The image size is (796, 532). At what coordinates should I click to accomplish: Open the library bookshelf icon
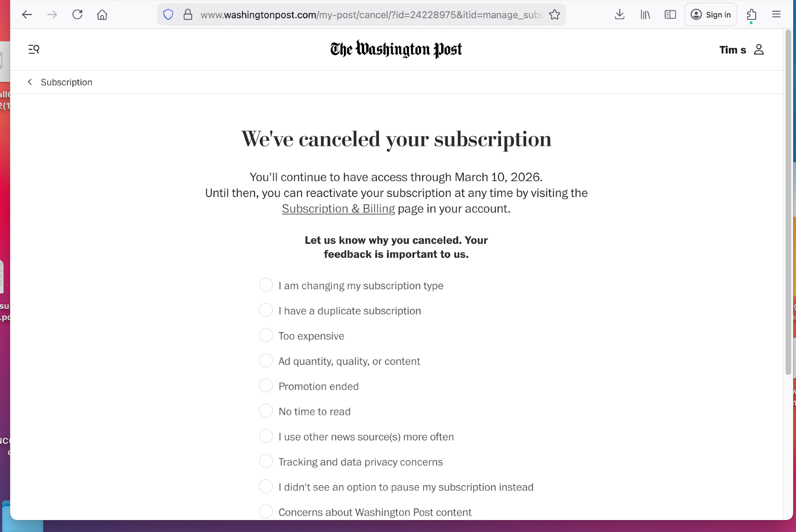tap(645, 15)
